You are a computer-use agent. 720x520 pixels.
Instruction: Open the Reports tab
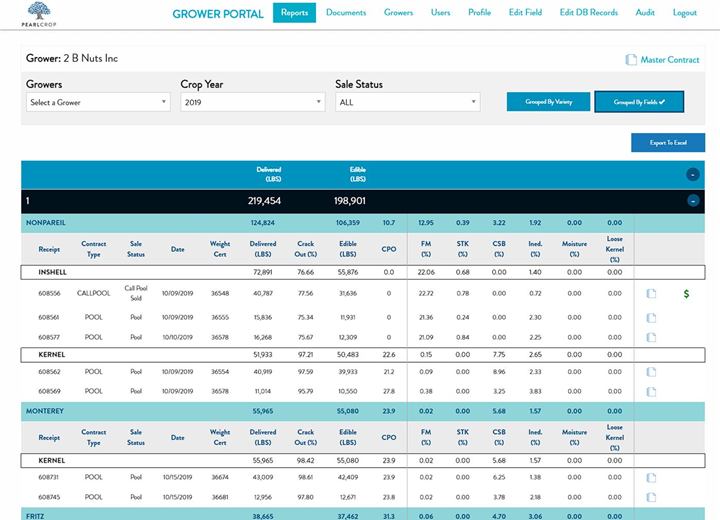pos(294,13)
